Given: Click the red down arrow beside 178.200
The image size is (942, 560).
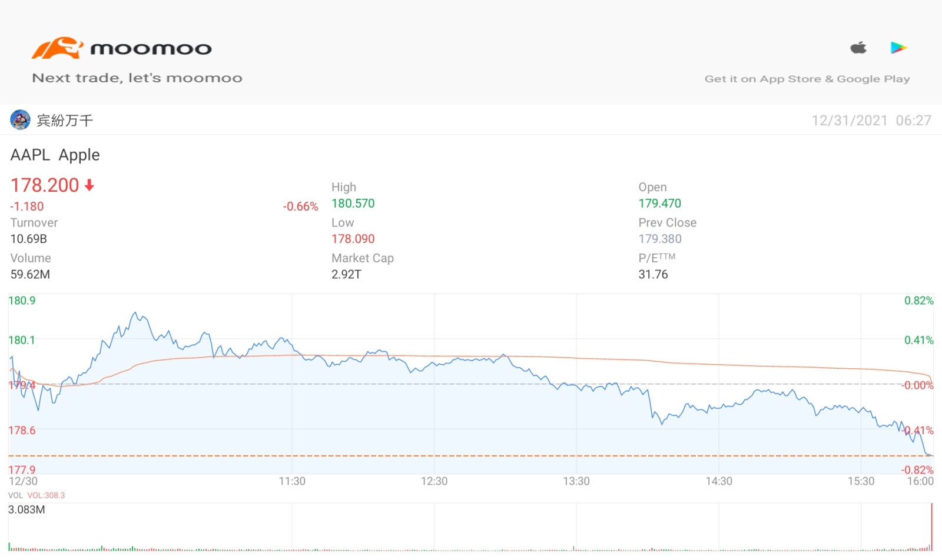Looking at the screenshot, I should [89, 185].
